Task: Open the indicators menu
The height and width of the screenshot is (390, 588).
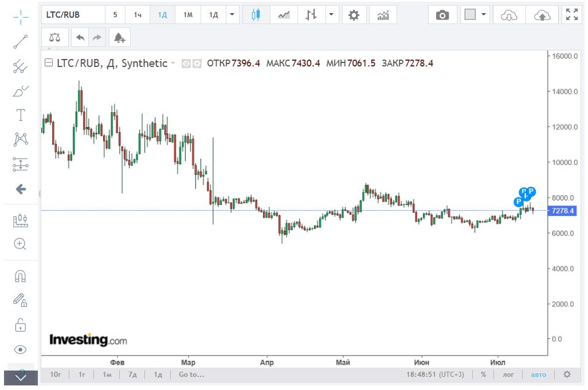Action: [383, 15]
